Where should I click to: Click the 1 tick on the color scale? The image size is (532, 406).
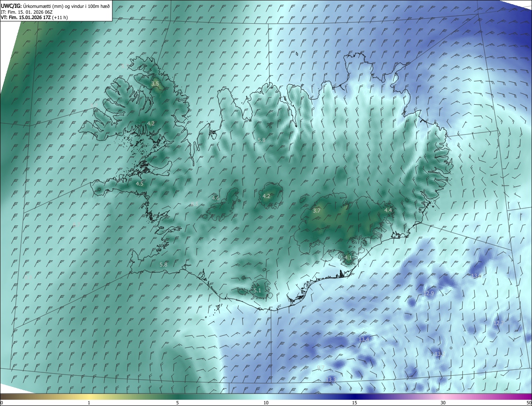pos(89,403)
